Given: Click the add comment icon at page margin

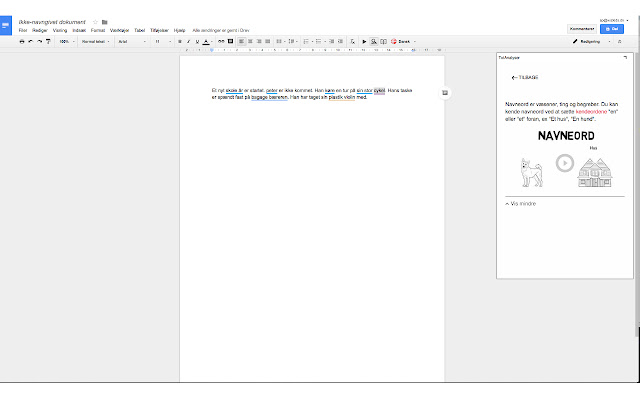Looking at the screenshot, I should [445, 93].
